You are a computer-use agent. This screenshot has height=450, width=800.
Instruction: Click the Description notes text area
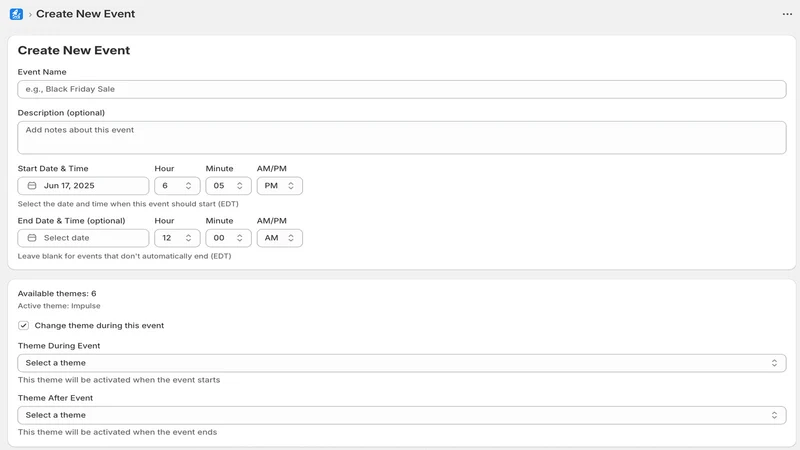coord(402,137)
